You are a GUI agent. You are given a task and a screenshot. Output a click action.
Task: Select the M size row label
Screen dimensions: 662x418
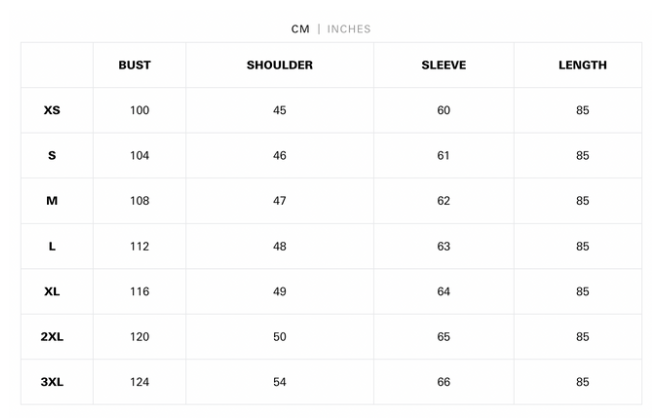52,201
